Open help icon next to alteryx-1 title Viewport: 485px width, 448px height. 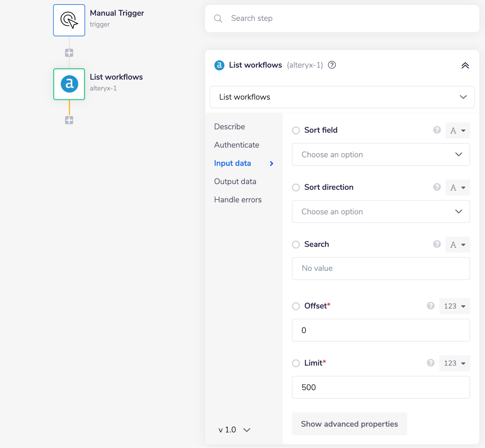point(332,65)
